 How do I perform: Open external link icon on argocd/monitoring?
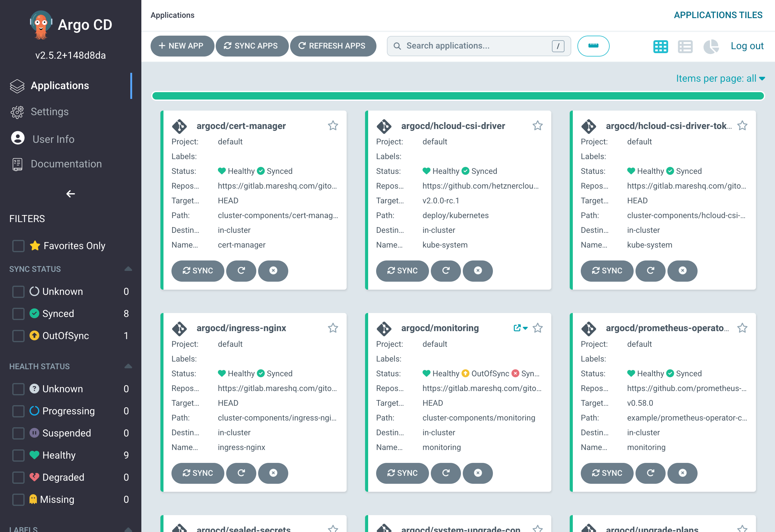(x=517, y=328)
